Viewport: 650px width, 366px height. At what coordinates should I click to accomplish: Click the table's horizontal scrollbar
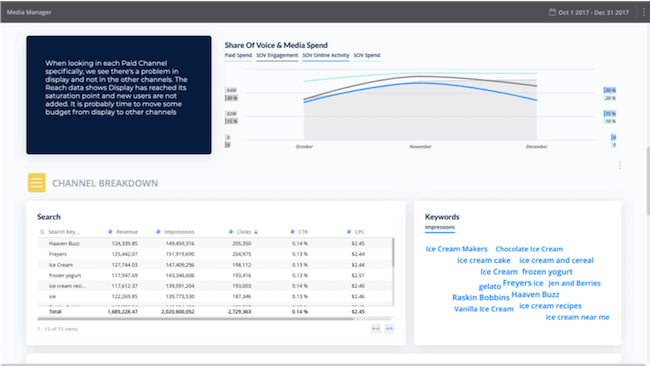(x=195, y=319)
